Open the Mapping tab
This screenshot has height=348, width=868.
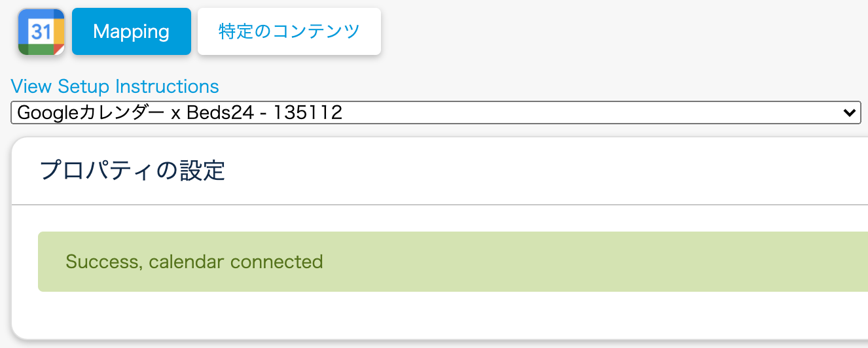(x=131, y=31)
